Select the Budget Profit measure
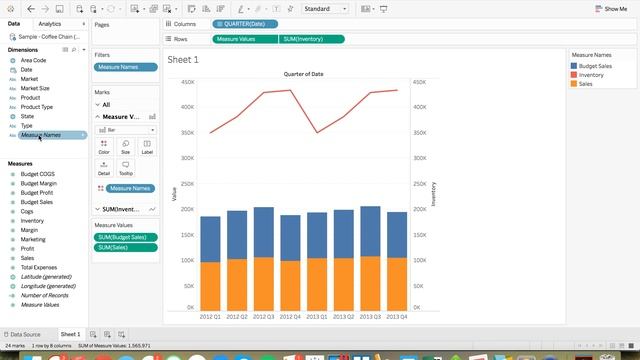This screenshot has height=360, width=640. click(x=37, y=193)
